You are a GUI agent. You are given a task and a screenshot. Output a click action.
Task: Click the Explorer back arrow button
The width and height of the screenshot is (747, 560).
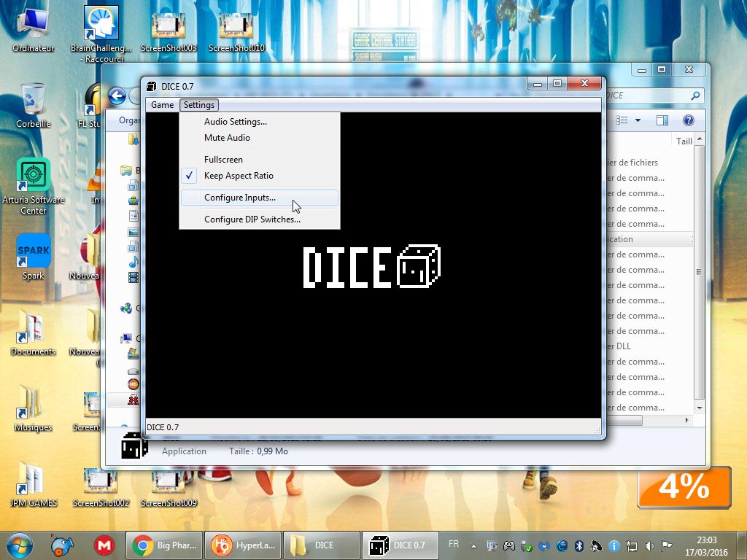pyautogui.click(x=117, y=96)
